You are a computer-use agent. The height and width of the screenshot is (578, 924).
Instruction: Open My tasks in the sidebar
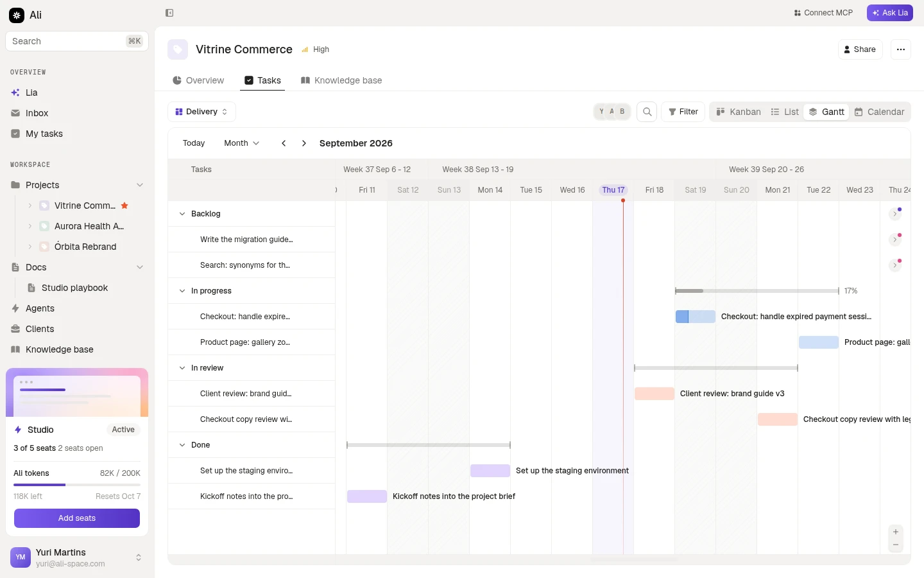coord(77,134)
